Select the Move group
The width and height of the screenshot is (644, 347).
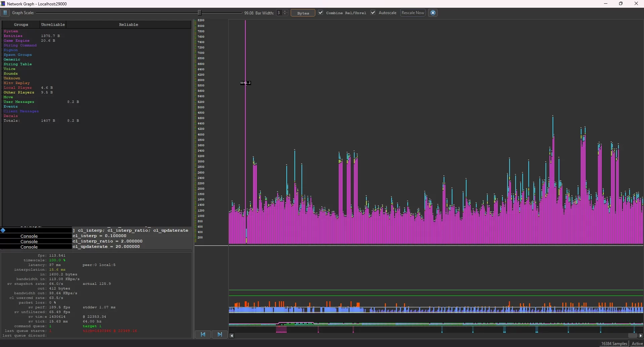[x=8, y=97]
